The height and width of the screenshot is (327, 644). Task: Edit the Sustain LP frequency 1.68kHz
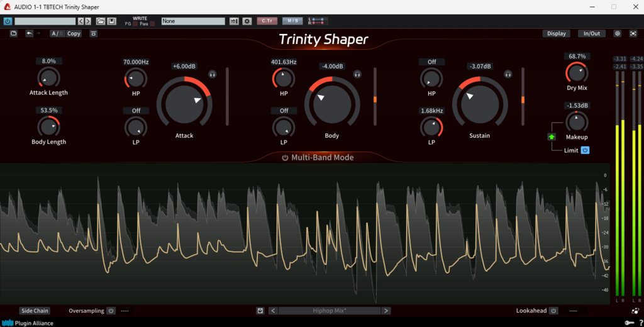[431, 111]
